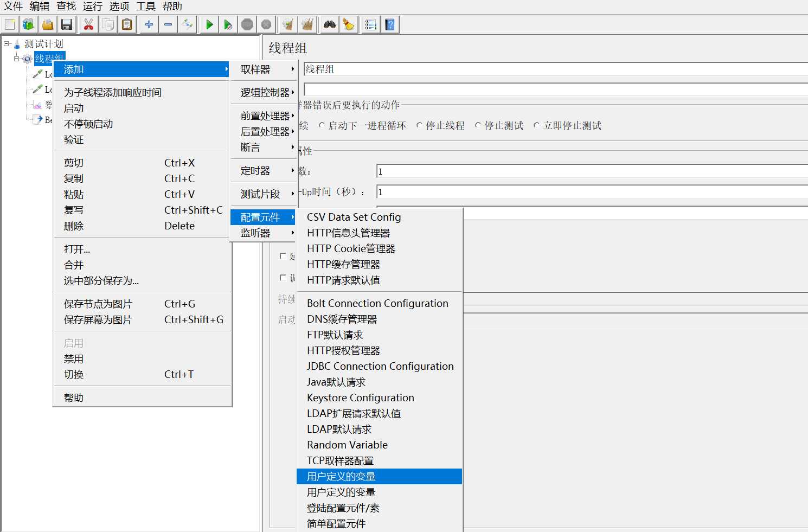Select the 立即停止测试 radio button
Screen dimensions: 808x532
coord(536,125)
